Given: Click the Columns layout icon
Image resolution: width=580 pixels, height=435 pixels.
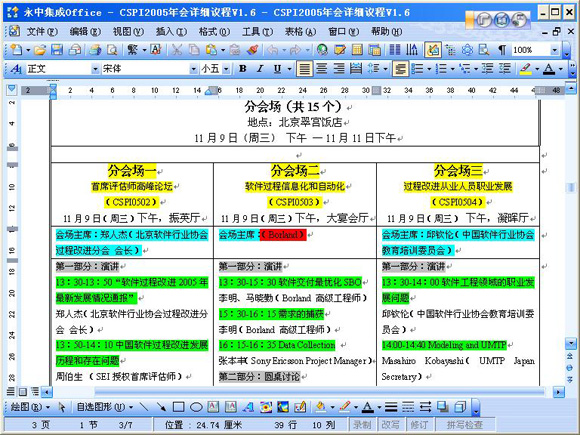Looking at the screenshot, I should click(395, 50).
